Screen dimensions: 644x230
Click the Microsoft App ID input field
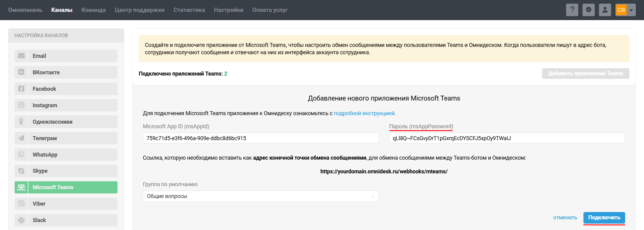pyautogui.click(x=261, y=138)
